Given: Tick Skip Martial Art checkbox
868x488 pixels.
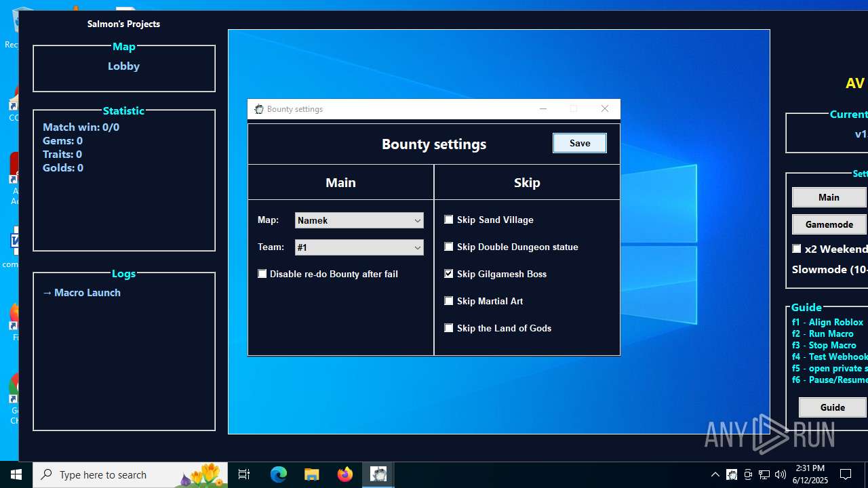Looking at the screenshot, I should pos(449,301).
